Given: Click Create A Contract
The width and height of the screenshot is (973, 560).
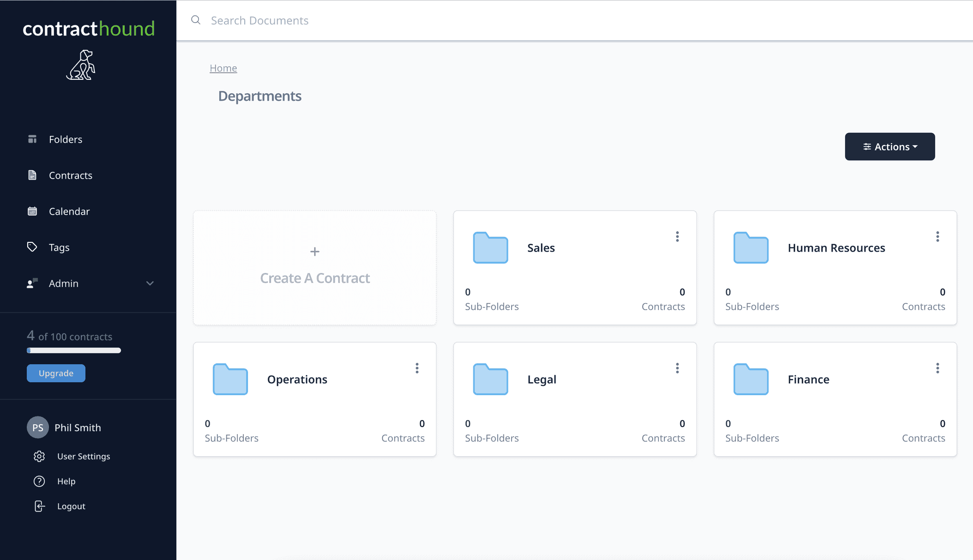Looking at the screenshot, I should click(314, 268).
